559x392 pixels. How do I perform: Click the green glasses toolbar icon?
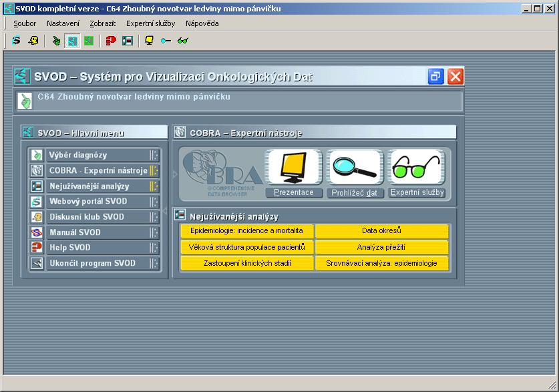[183, 41]
